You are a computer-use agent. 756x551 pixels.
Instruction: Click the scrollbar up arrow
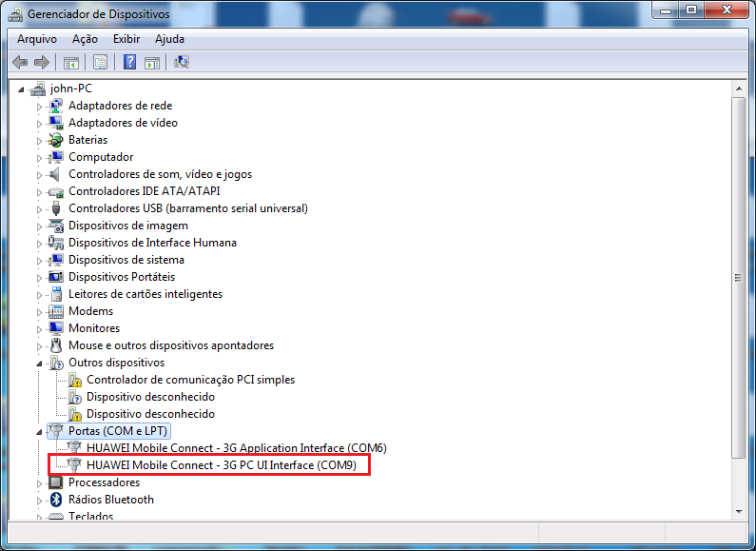point(739,89)
